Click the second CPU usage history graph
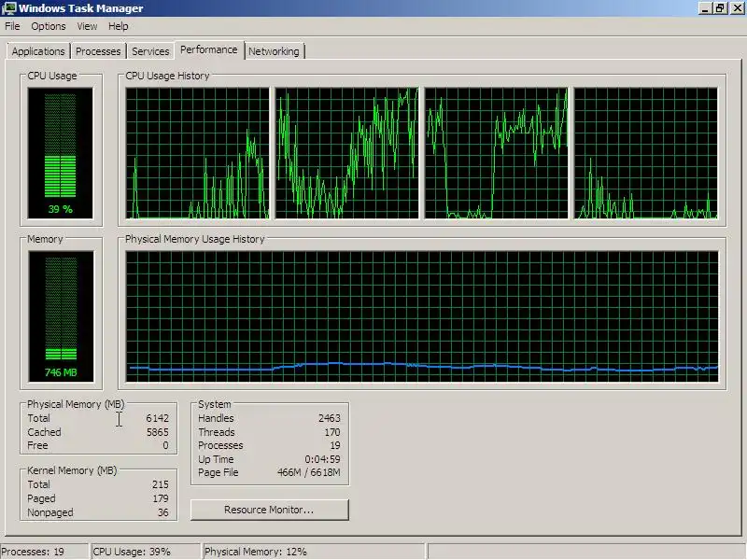The image size is (747, 560). [346, 153]
